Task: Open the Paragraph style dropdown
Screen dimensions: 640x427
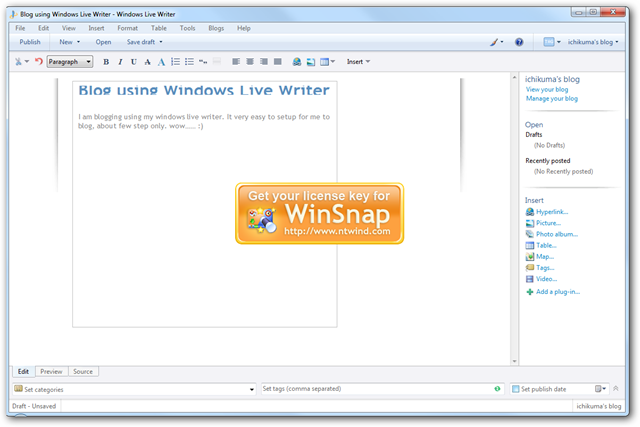Action: tap(69, 62)
